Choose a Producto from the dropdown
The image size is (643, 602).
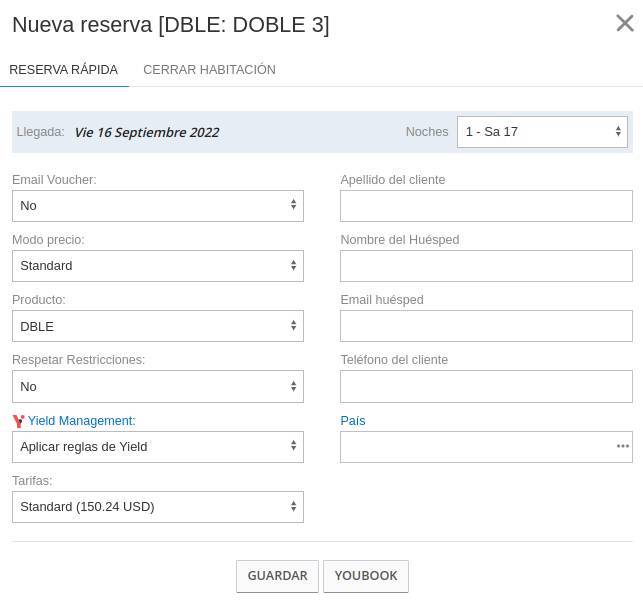pos(157,326)
